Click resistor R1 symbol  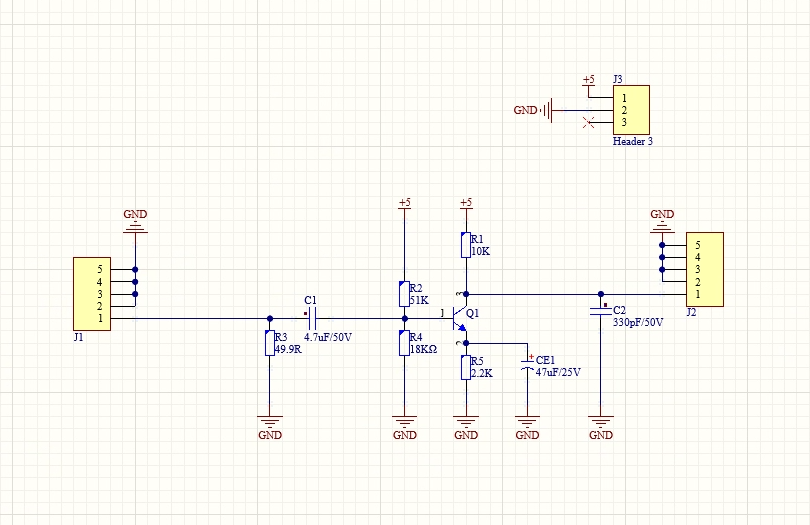(466, 245)
